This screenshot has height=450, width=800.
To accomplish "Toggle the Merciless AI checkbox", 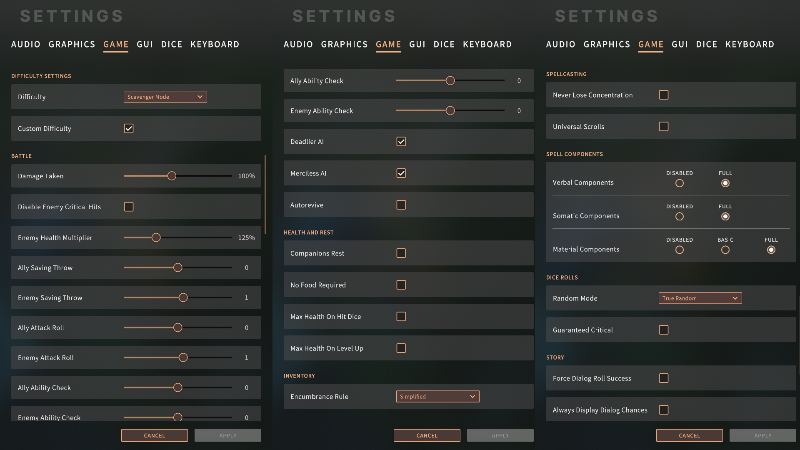I will [x=401, y=173].
